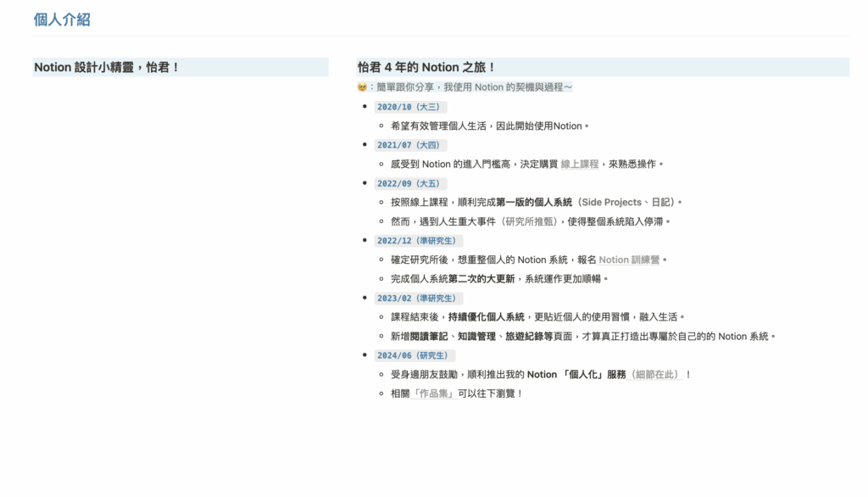Click the 2021/07（大四）date tag
This screenshot has width=868, height=497.
(409, 145)
